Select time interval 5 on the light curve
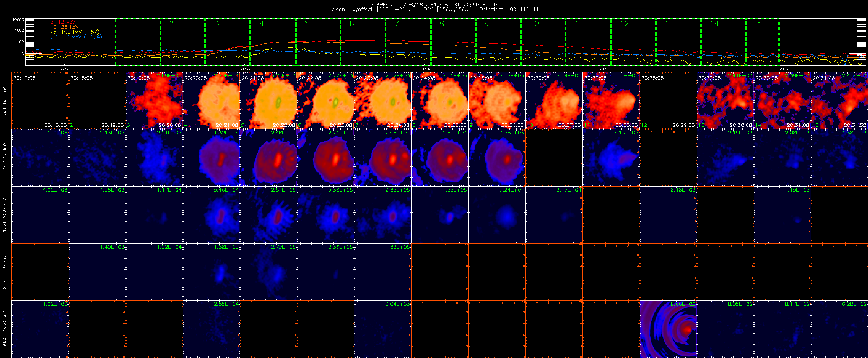Image resolution: width=868 pixels, height=358 pixels. pyautogui.click(x=318, y=42)
